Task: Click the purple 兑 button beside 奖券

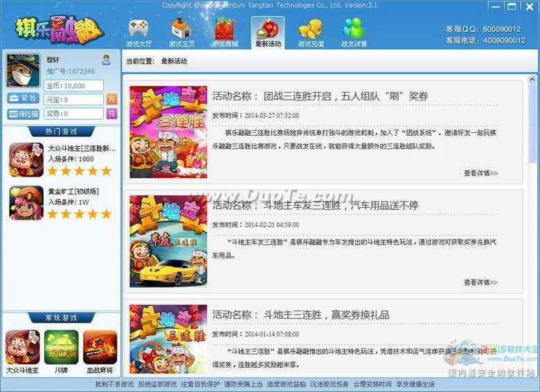Action: coord(111,114)
